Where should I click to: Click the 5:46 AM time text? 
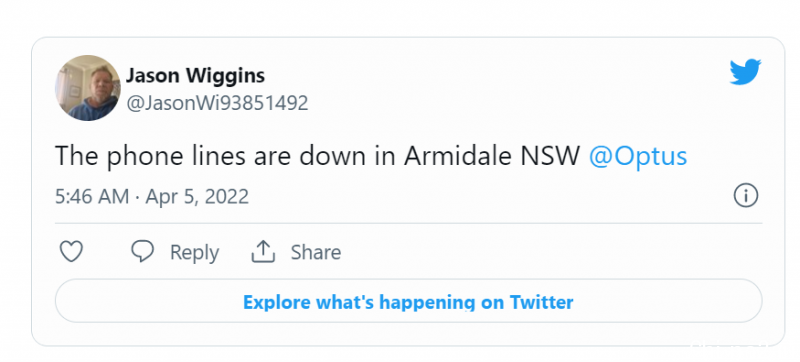[x=92, y=196]
